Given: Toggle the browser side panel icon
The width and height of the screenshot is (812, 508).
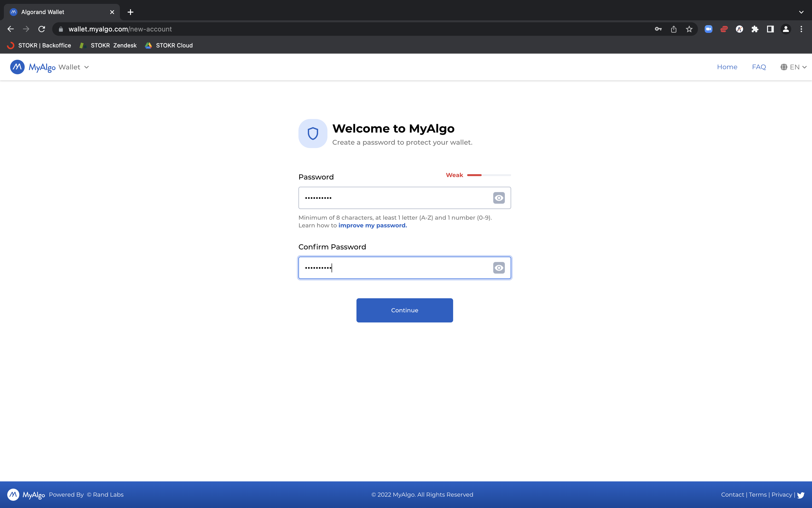Looking at the screenshot, I should pyautogui.click(x=770, y=29).
